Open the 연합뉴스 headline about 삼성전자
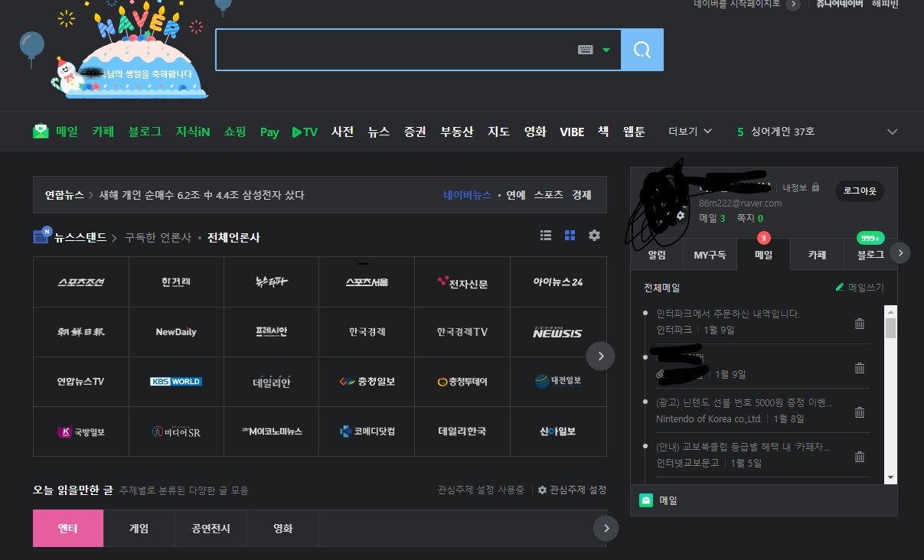 [201, 195]
